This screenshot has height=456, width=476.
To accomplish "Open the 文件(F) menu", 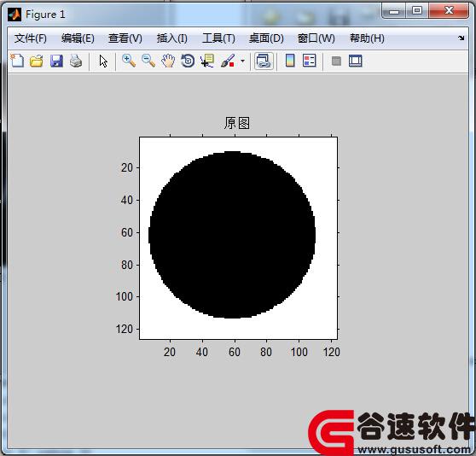I will [31, 38].
